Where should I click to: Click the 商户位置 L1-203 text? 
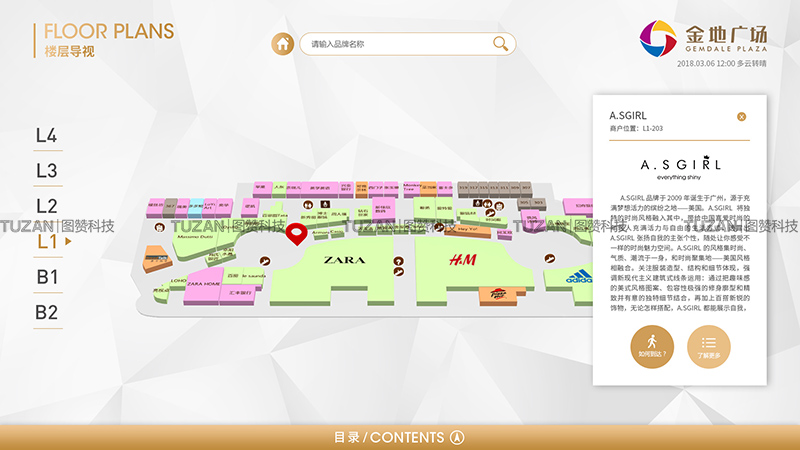pos(636,129)
